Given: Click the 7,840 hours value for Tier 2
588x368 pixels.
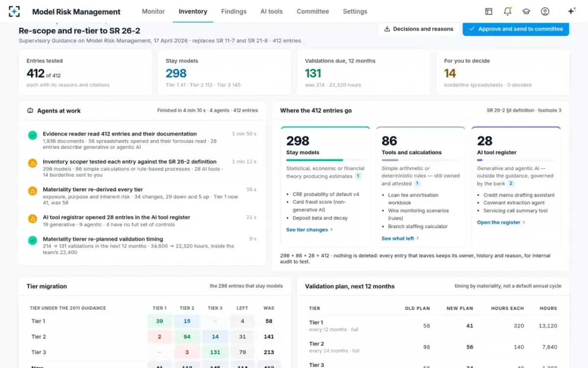Looking at the screenshot, I should pos(549,347).
